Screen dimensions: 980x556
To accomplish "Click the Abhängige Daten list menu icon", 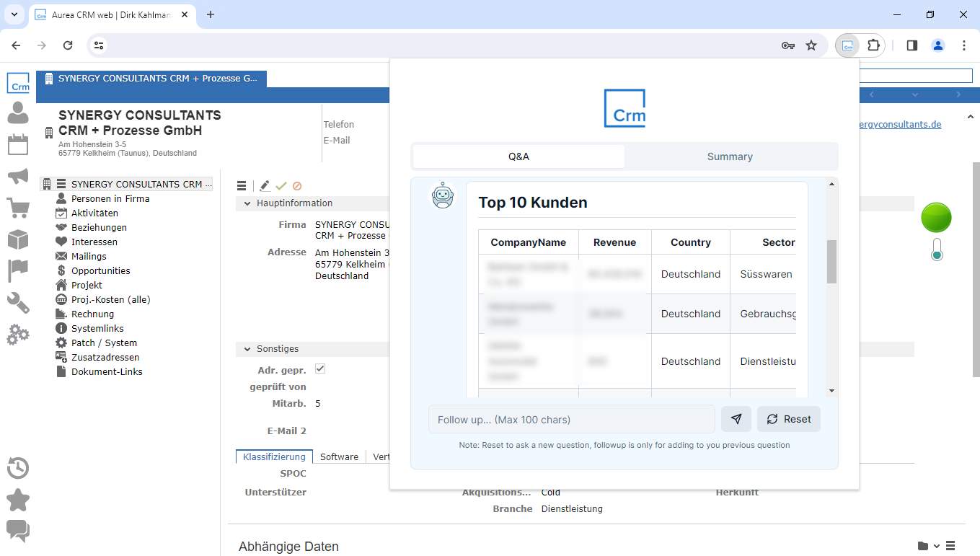I will [x=950, y=546].
